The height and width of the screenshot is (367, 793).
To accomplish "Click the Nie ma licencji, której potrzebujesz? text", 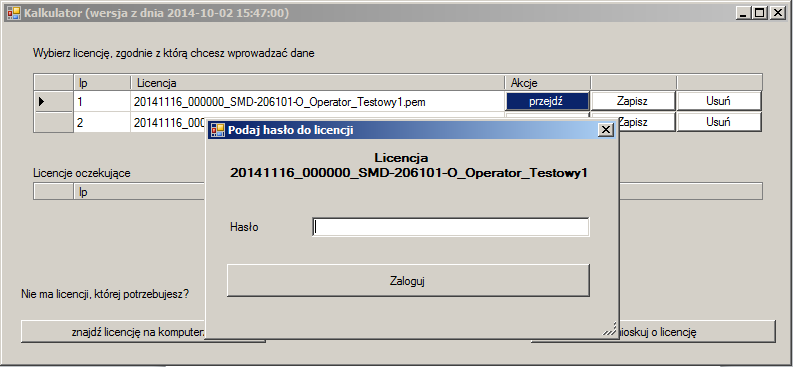I will pos(106,294).
